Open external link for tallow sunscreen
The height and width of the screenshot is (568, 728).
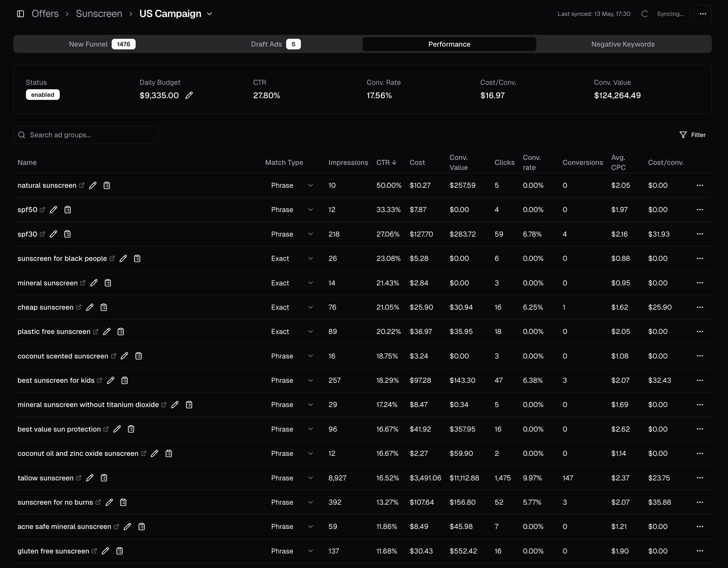(79, 478)
